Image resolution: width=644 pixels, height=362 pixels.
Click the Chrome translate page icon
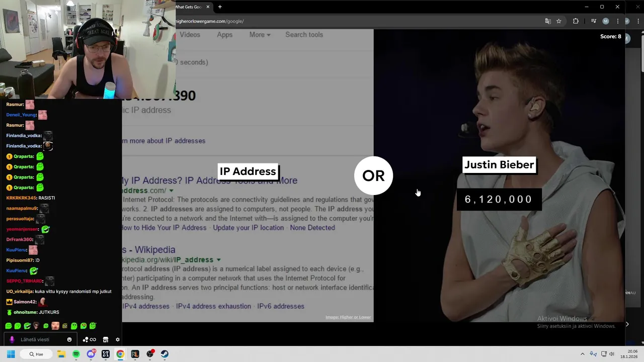(x=548, y=21)
